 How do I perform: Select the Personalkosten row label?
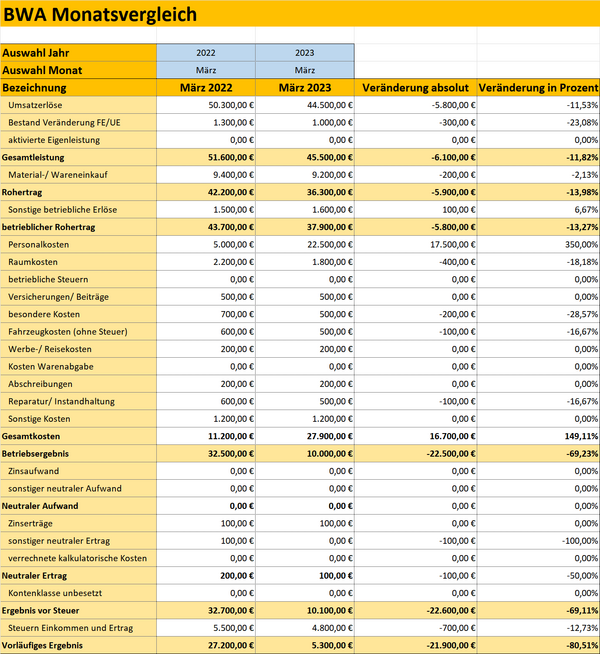coord(38,245)
